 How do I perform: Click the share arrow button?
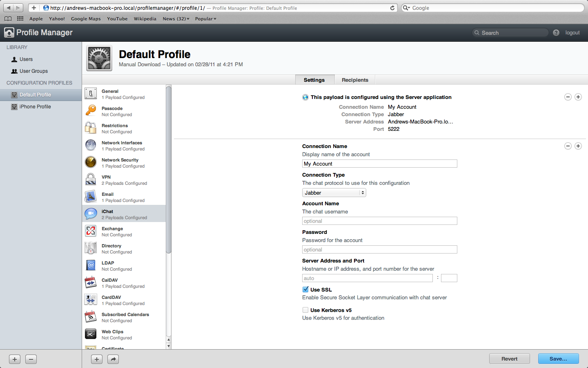click(x=113, y=359)
